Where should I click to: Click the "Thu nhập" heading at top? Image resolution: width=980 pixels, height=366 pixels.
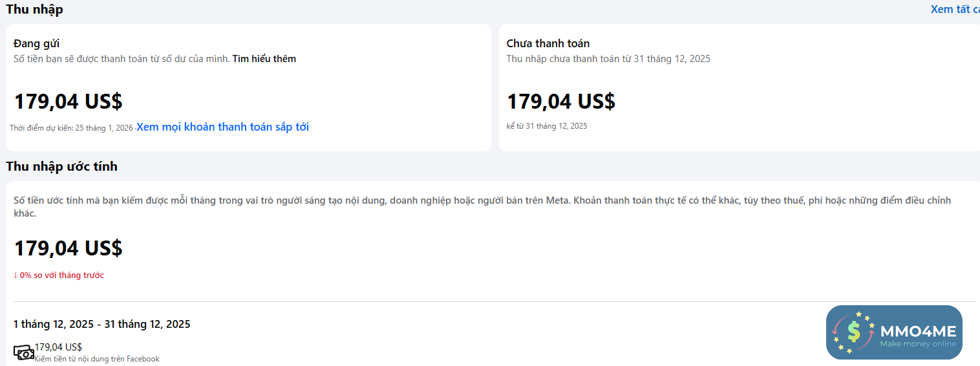35,10
